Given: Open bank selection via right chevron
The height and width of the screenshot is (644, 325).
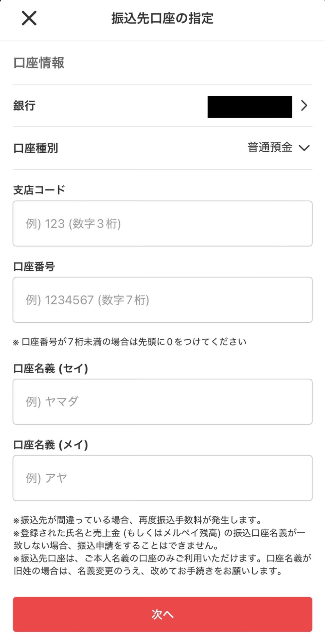Looking at the screenshot, I should point(304,106).
